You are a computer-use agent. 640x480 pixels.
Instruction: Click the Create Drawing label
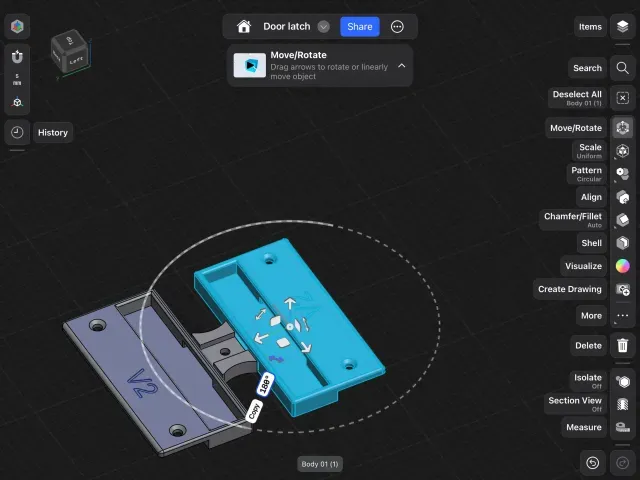pos(570,289)
